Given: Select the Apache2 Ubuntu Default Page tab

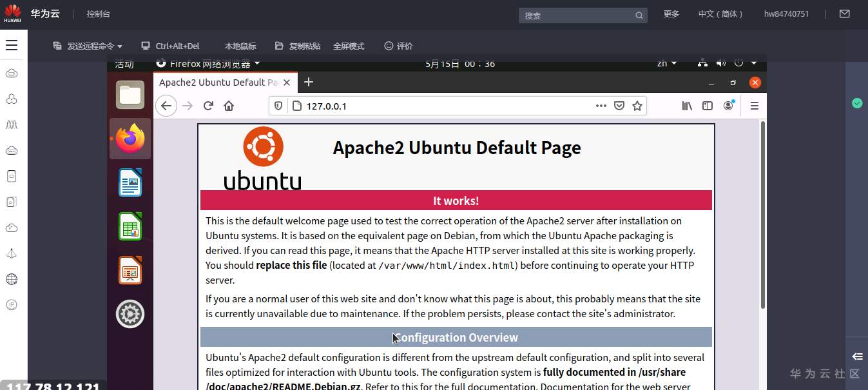Looking at the screenshot, I should click(218, 82).
